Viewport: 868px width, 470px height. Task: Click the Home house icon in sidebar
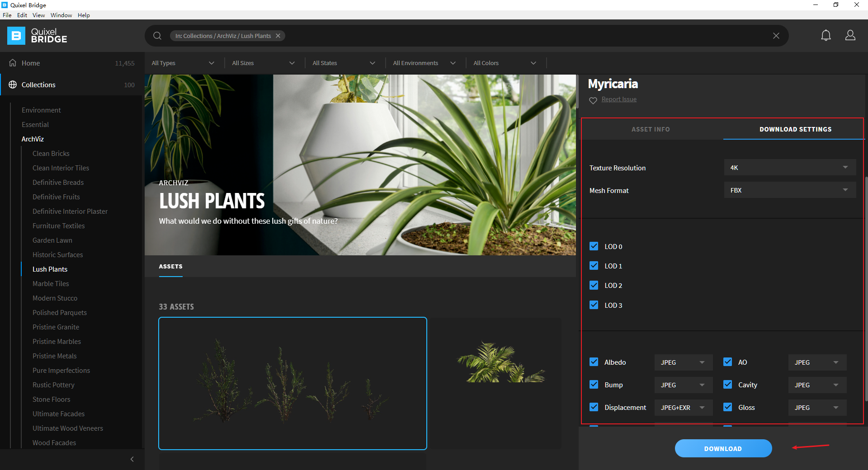point(13,63)
